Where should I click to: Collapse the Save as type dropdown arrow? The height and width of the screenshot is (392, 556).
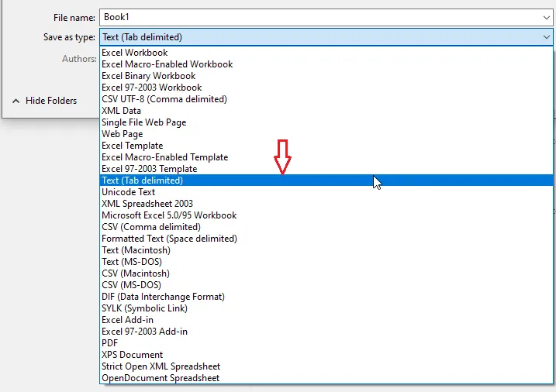[x=547, y=37]
